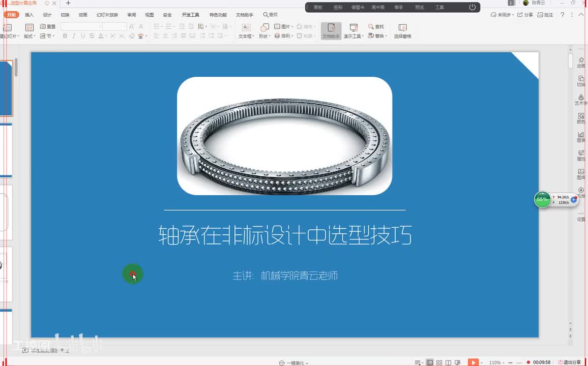
Task: Open the 一键美化 beautify option
Action: [x=293, y=363]
